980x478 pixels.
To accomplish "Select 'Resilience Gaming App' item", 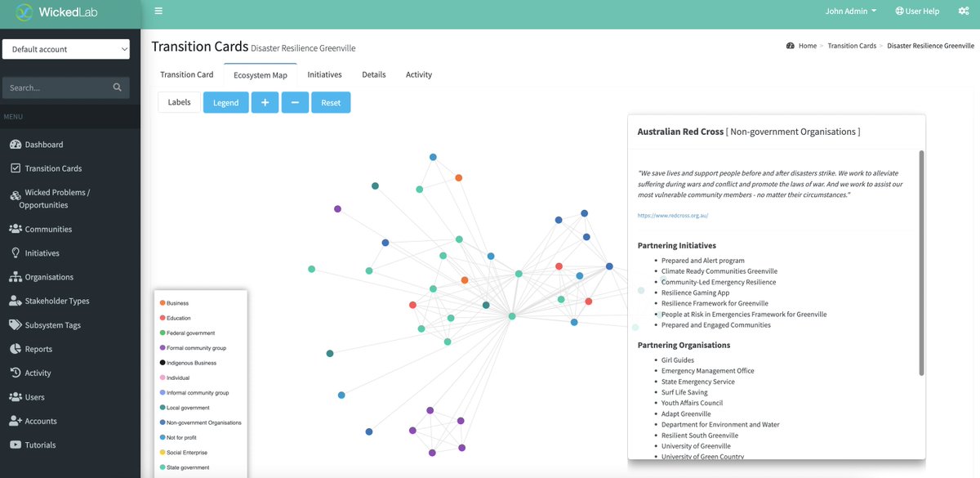I will [695, 293].
